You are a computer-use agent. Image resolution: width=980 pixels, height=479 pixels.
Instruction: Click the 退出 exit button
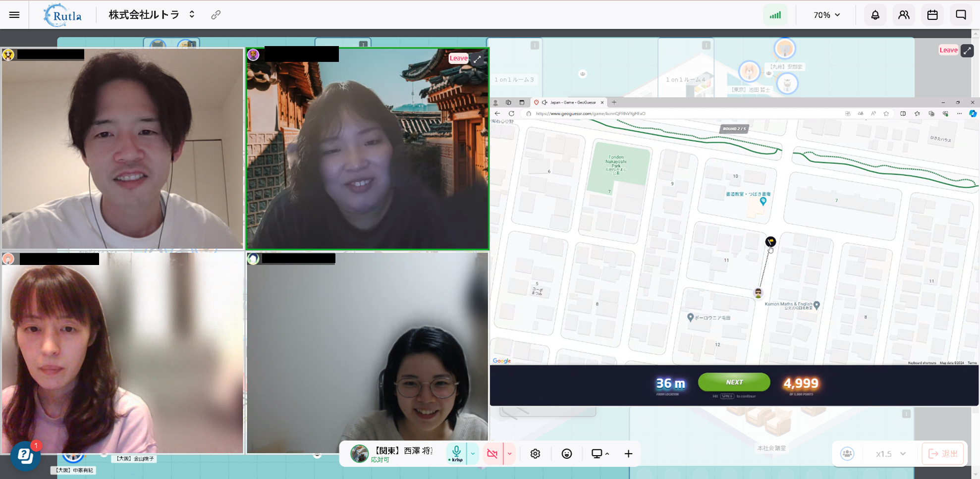pyautogui.click(x=943, y=454)
